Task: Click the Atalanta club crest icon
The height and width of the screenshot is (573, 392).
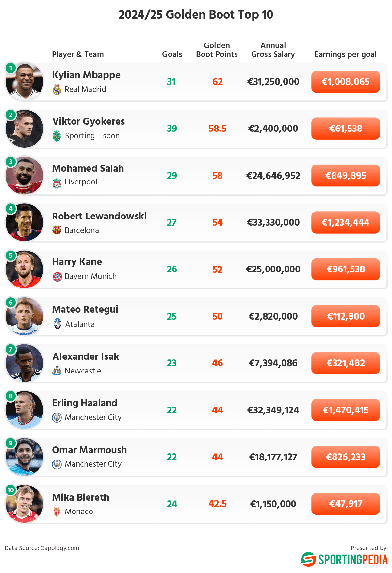Action: click(x=57, y=324)
